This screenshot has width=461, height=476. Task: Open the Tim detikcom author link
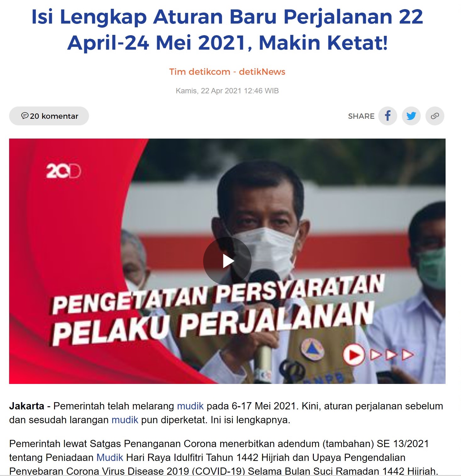click(200, 72)
